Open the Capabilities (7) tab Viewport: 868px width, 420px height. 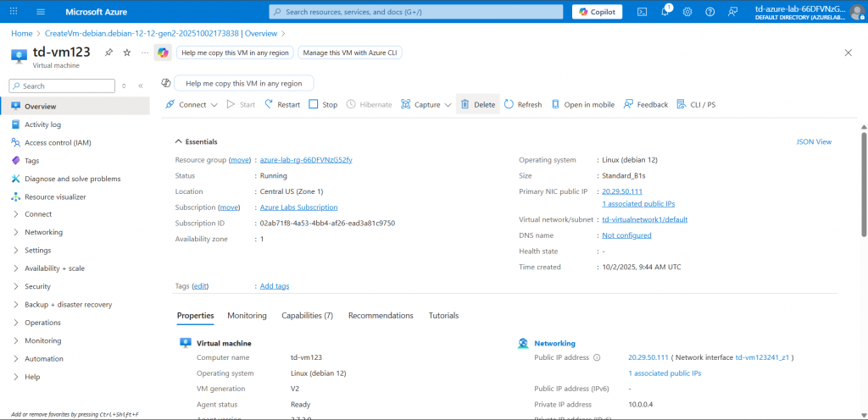[307, 315]
